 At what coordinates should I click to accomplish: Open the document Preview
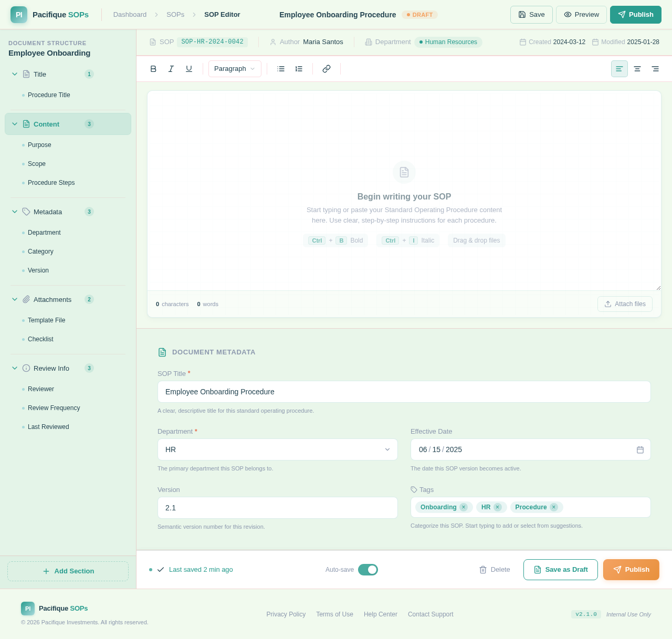pyautogui.click(x=581, y=15)
